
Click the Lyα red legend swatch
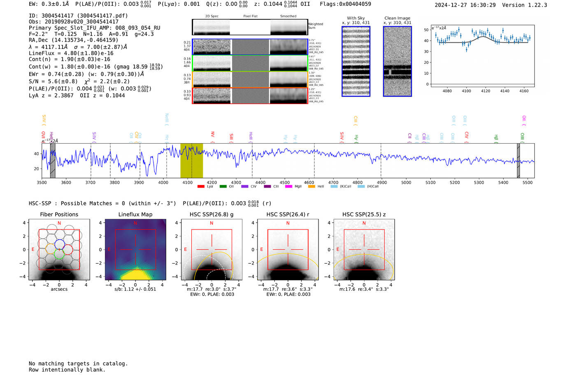(201, 186)
